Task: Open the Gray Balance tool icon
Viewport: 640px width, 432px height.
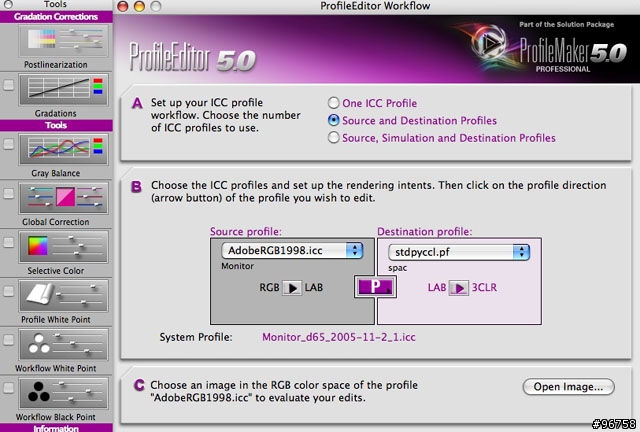Action: pos(63,149)
